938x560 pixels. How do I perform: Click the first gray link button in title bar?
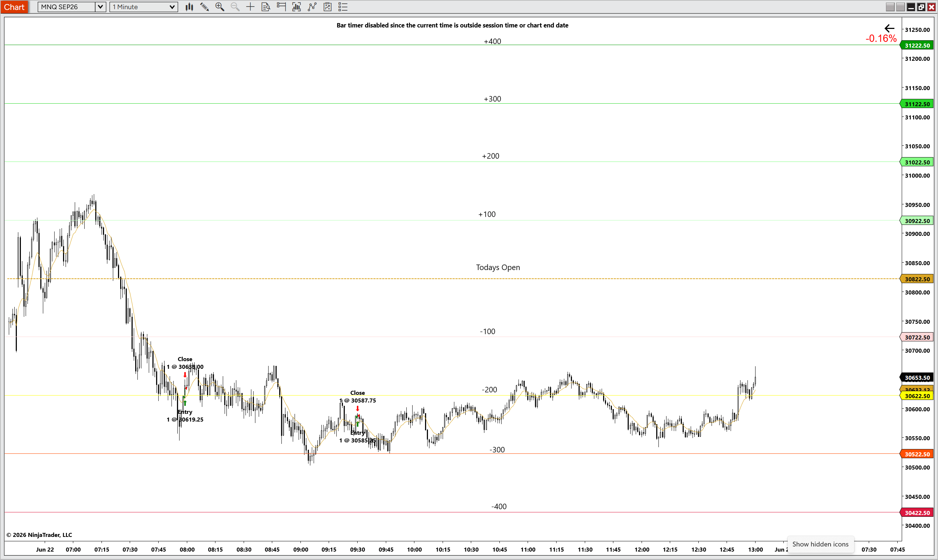tap(890, 7)
